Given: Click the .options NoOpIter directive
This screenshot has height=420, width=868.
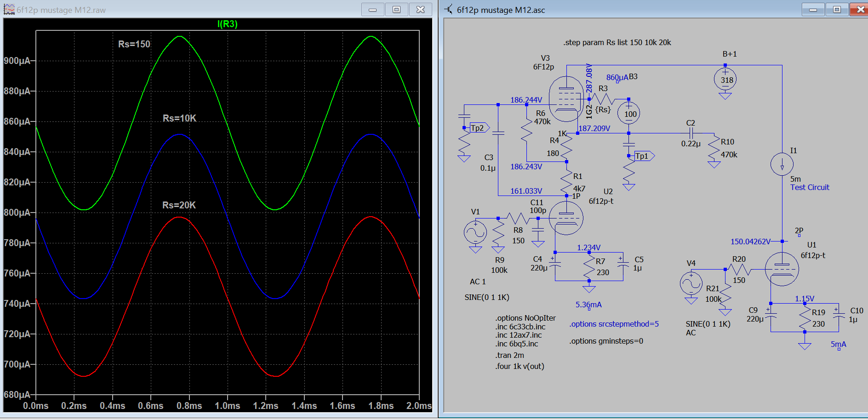Looking at the screenshot, I should [x=525, y=318].
